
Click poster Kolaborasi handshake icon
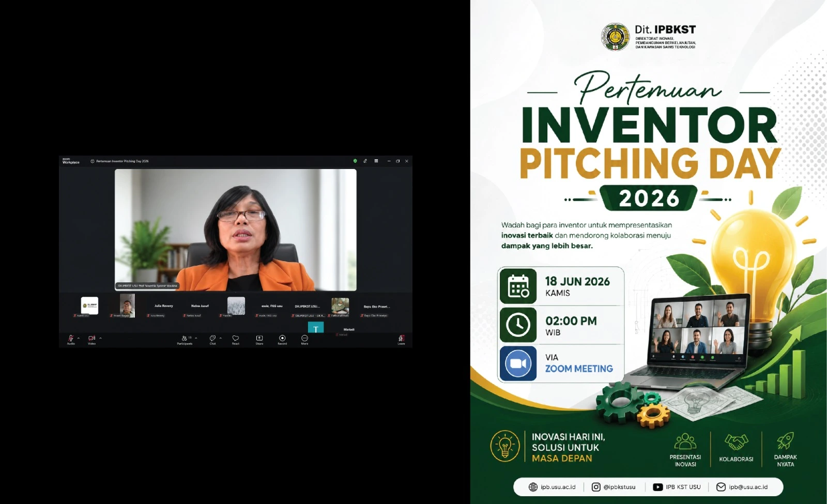(737, 442)
